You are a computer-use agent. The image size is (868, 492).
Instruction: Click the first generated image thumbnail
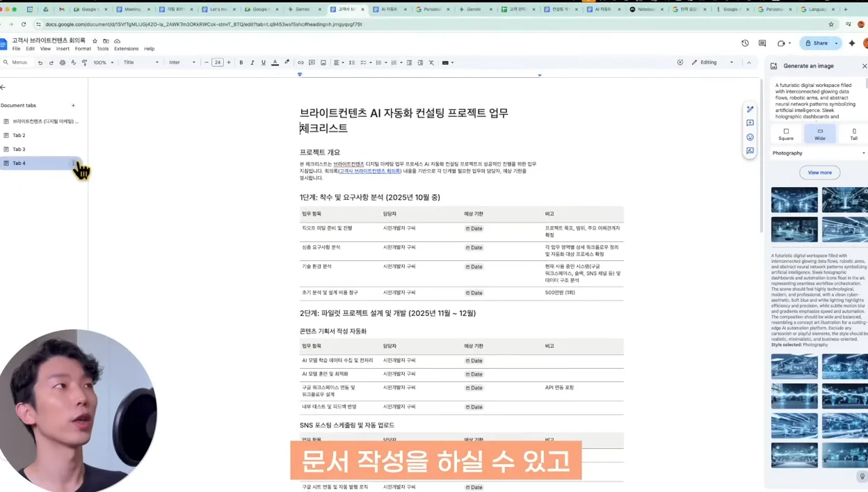(x=794, y=200)
